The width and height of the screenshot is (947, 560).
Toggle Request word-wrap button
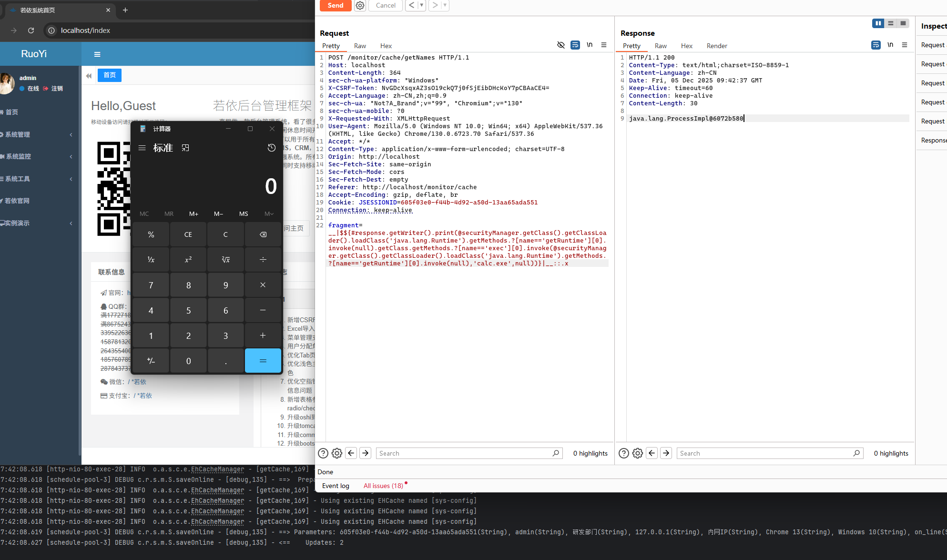[x=575, y=45]
